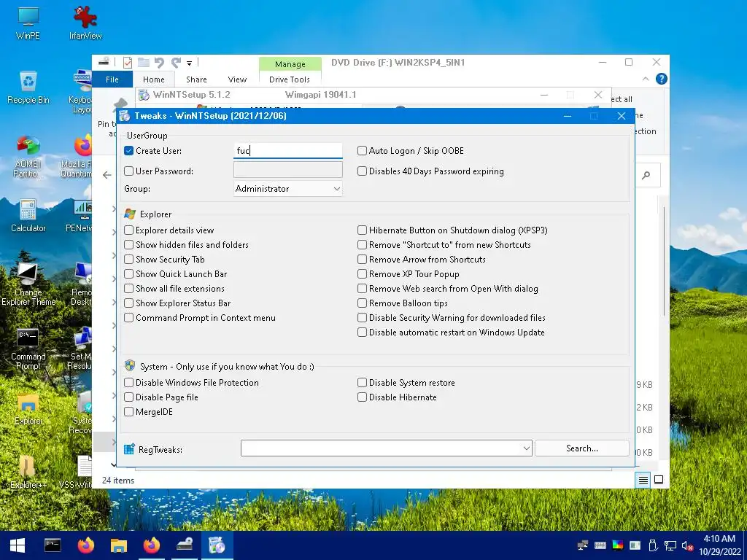
Task: Click the Explorer window vertical scrollbar
Action: (x=664, y=262)
